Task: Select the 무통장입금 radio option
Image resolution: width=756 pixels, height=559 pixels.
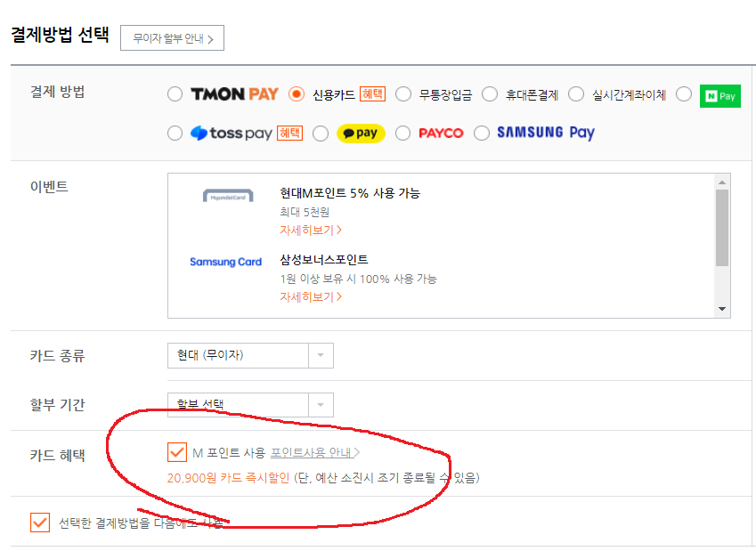Action: point(403,94)
